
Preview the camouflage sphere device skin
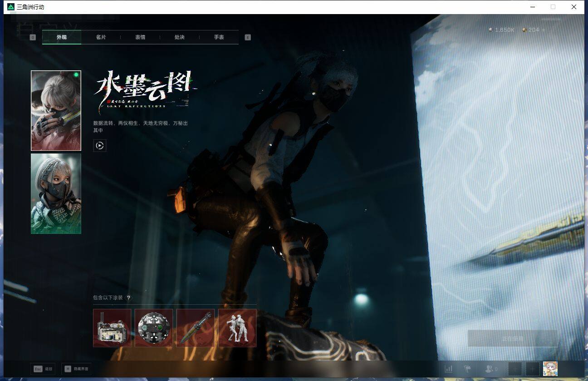pos(154,328)
